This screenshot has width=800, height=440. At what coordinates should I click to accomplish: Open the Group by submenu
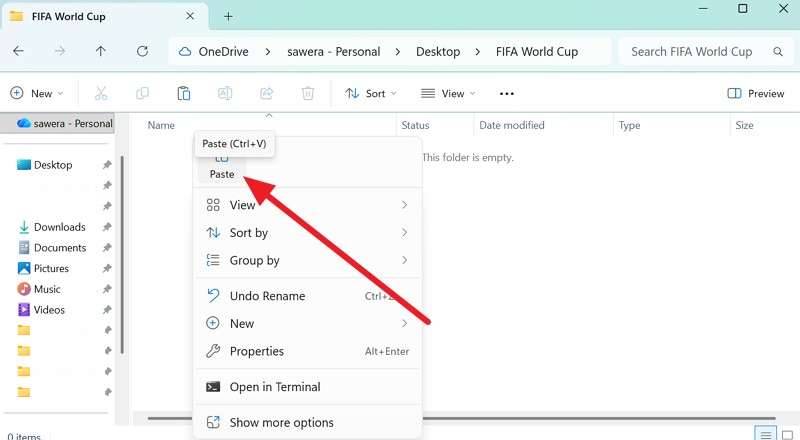pos(308,260)
